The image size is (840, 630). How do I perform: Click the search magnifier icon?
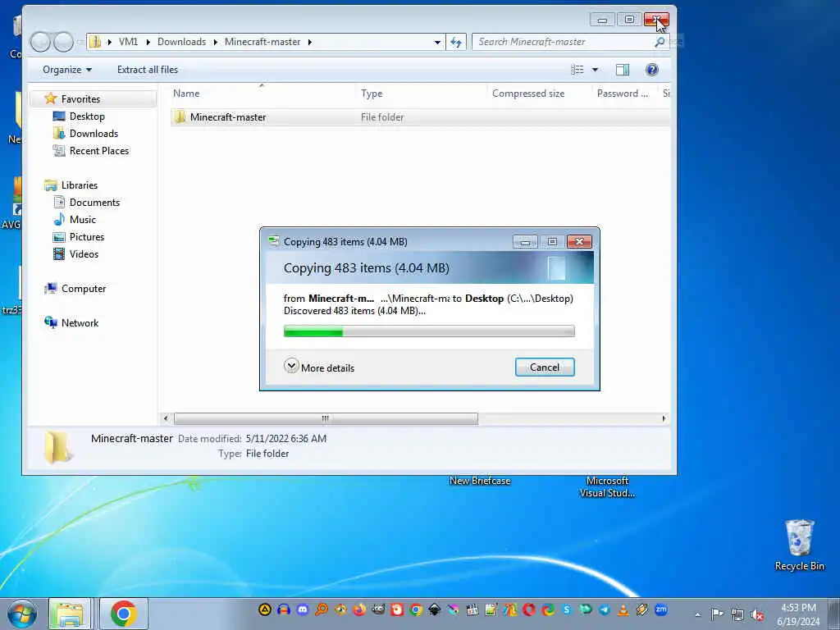660,42
